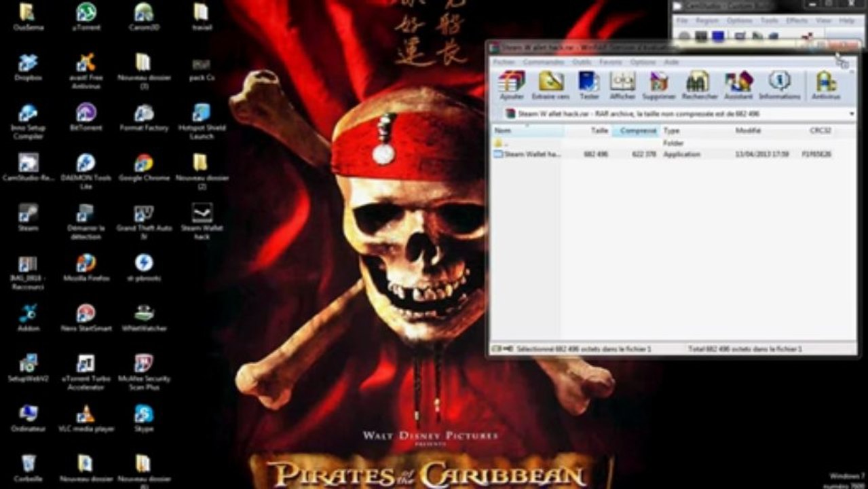Open the WinRAR Aide menu
868x489 pixels.
[671, 62]
